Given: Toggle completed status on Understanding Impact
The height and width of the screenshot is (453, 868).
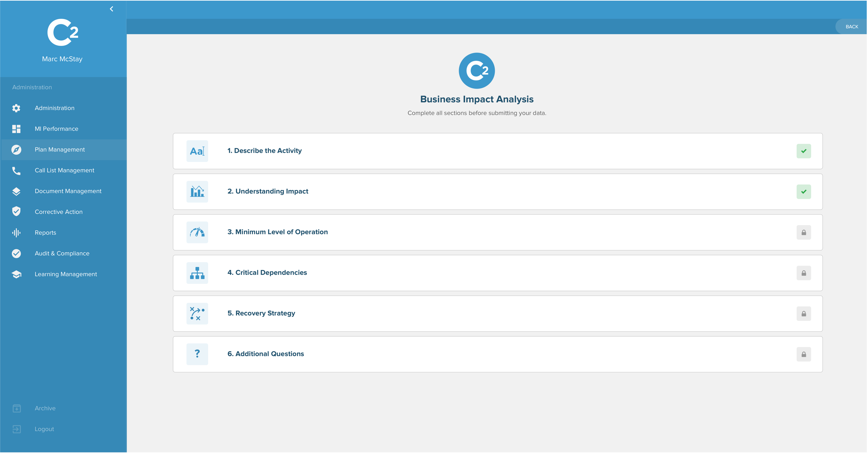Looking at the screenshot, I should [x=804, y=191].
